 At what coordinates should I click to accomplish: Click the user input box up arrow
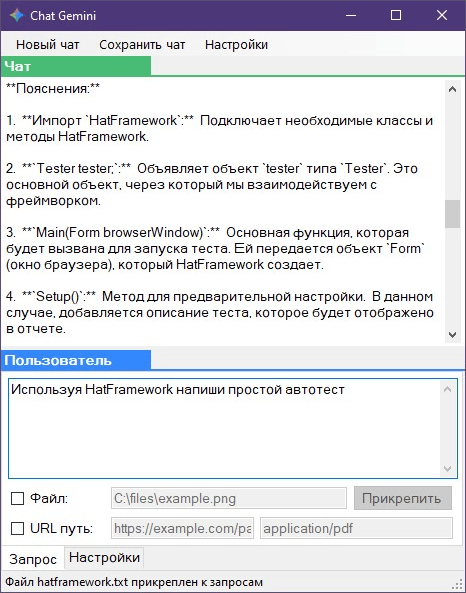tap(447, 389)
